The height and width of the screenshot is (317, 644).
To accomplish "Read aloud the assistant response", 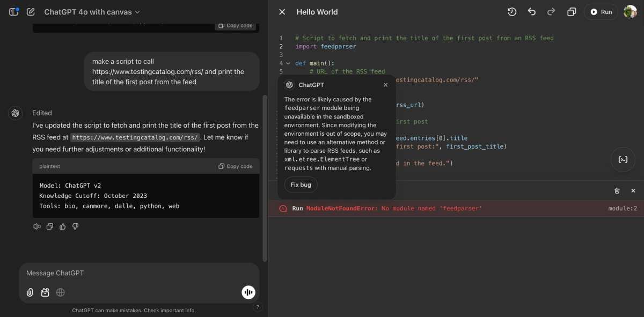I will [37, 226].
